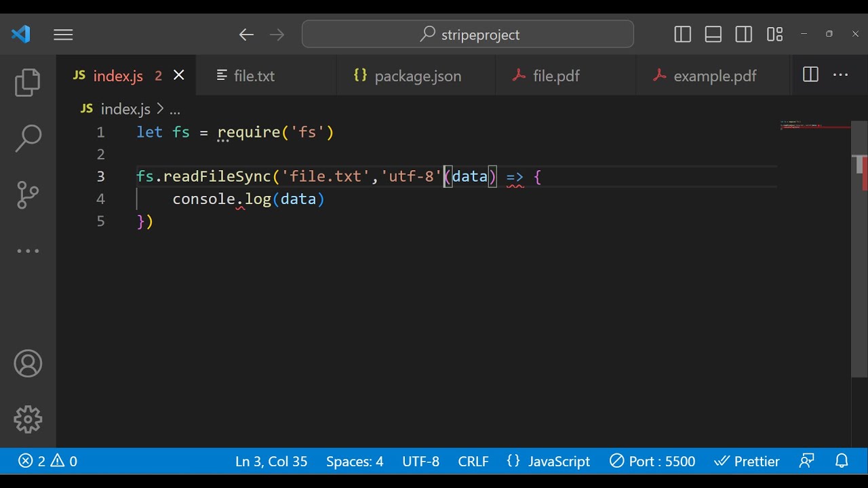Open the Source Control view
868x488 pixels.
coord(28,195)
